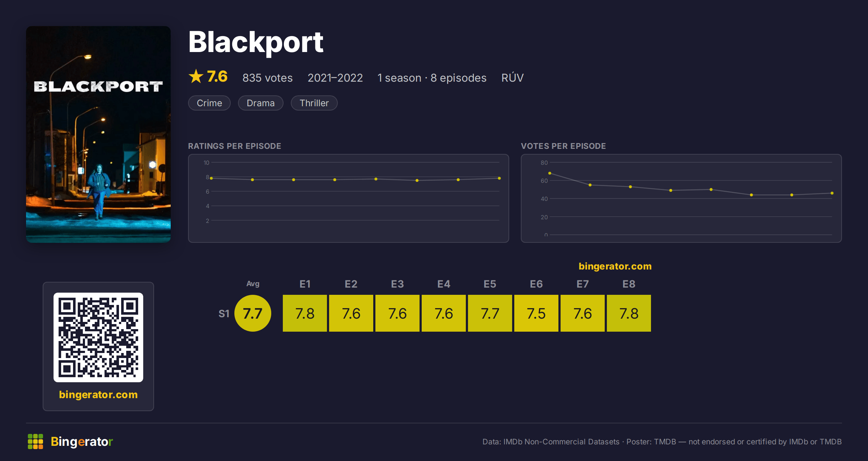
Task: Select the Thriller genre tag
Action: [314, 103]
